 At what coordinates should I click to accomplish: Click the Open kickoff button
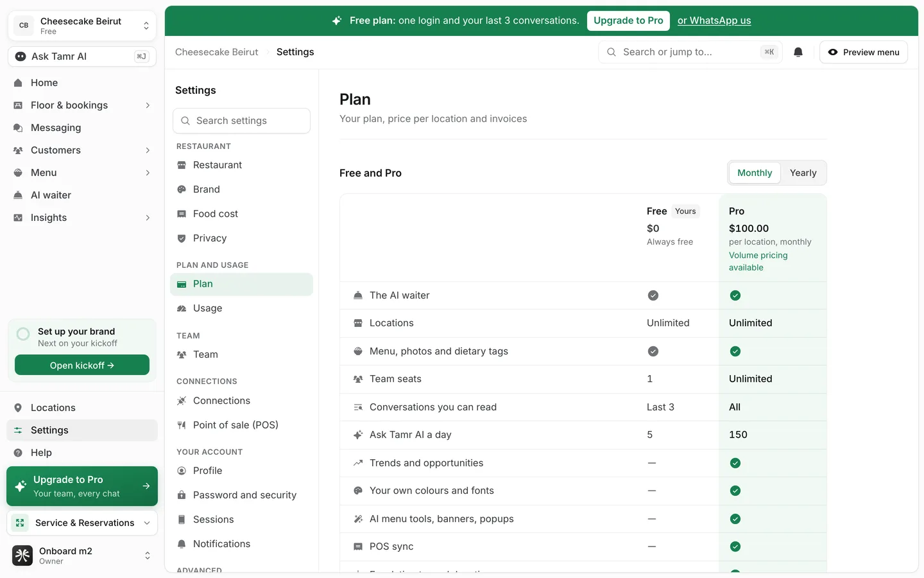(x=82, y=365)
